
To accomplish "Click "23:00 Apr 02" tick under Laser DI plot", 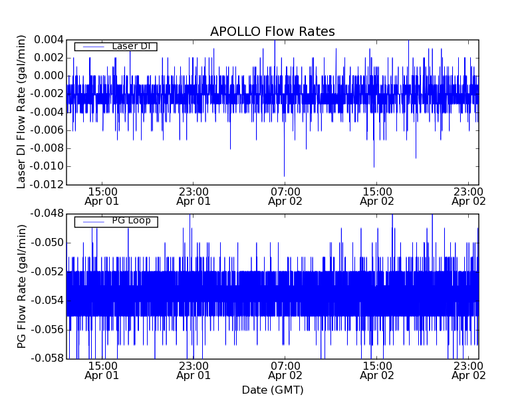I will pyautogui.click(x=469, y=196).
